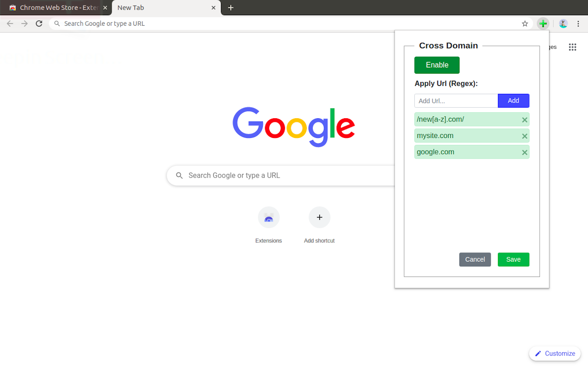Click the Add shortcut plus icon
Viewport: 588px width, 368px height.
tap(319, 217)
